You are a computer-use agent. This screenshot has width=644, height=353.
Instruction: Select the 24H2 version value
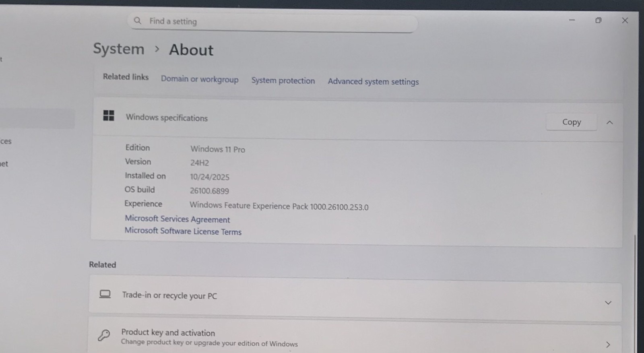pos(200,163)
